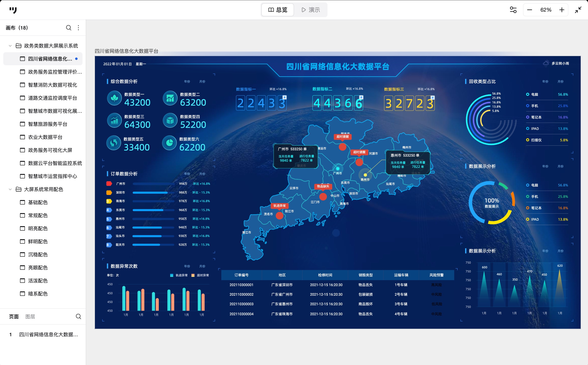Click the Guangzhou cyan location dot

coord(338,168)
